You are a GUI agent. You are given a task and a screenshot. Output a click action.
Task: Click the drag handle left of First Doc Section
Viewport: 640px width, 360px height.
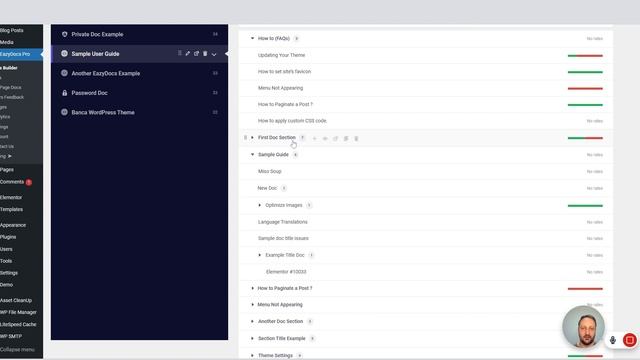point(245,138)
